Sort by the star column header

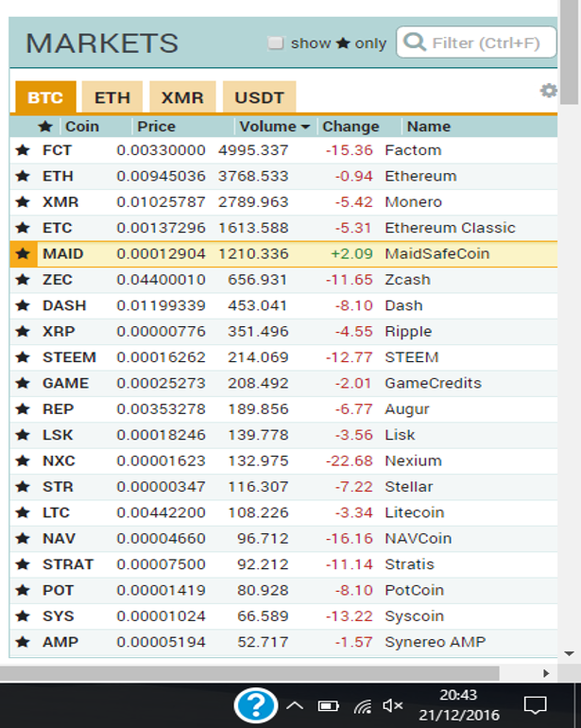click(45, 127)
